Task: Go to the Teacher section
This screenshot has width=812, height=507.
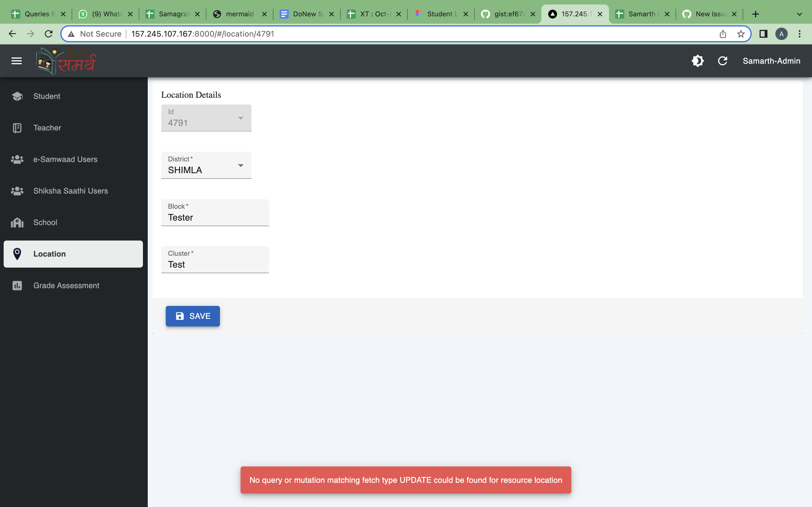Action: click(x=47, y=128)
